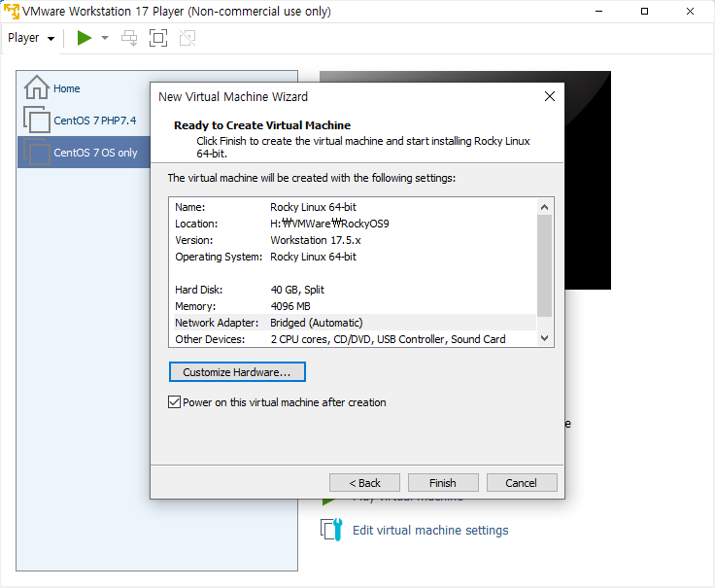The height and width of the screenshot is (588, 715).
Task: Click settings list scroll up arrow
Action: tap(544, 207)
